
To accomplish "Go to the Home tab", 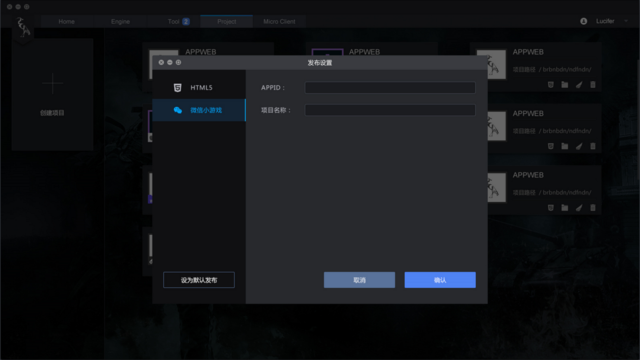I will [67, 22].
